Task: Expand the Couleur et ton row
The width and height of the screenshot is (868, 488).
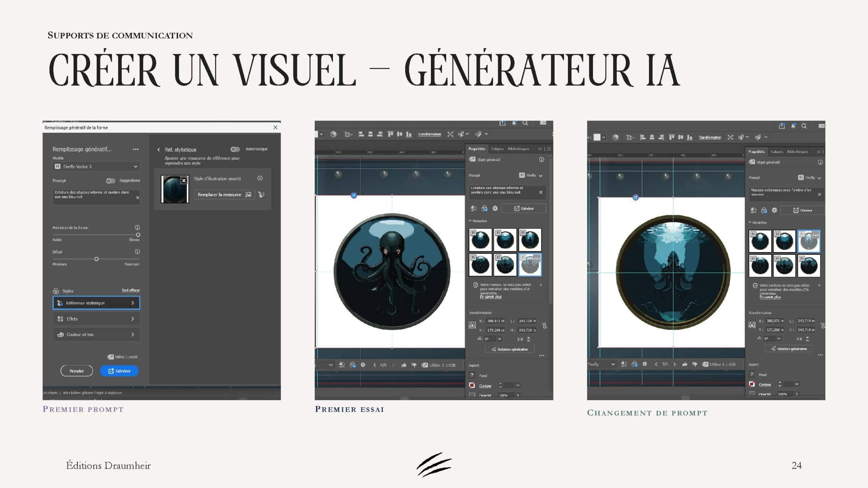Action: 96,334
